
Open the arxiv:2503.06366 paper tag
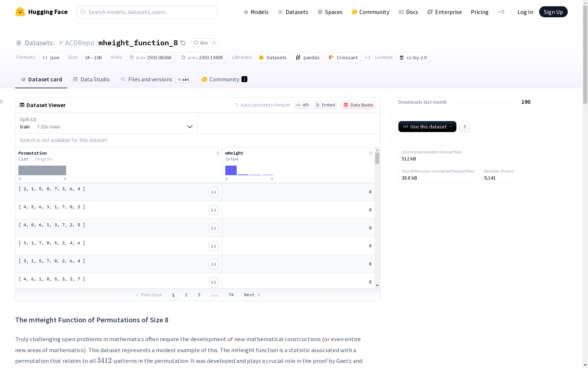[x=150, y=57]
